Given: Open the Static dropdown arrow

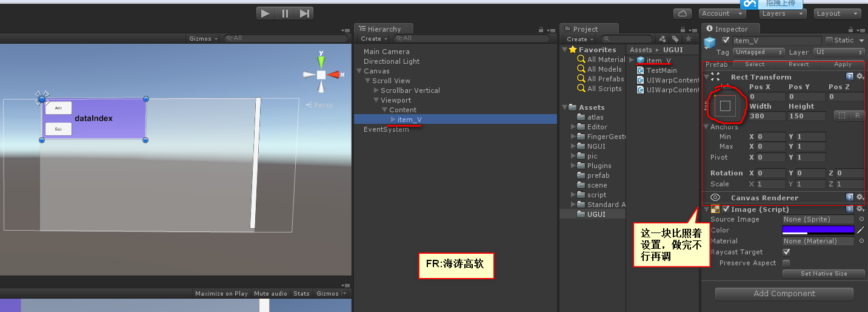Looking at the screenshot, I should (x=860, y=40).
